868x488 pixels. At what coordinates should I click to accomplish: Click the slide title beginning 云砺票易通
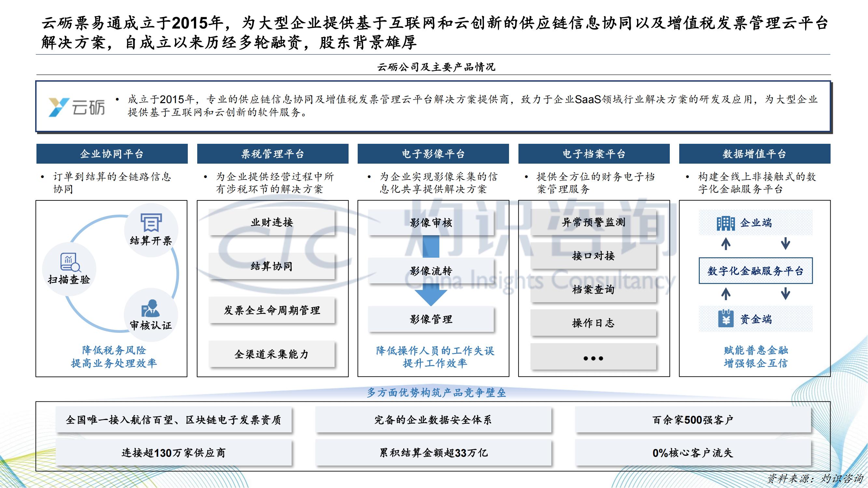(x=434, y=33)
